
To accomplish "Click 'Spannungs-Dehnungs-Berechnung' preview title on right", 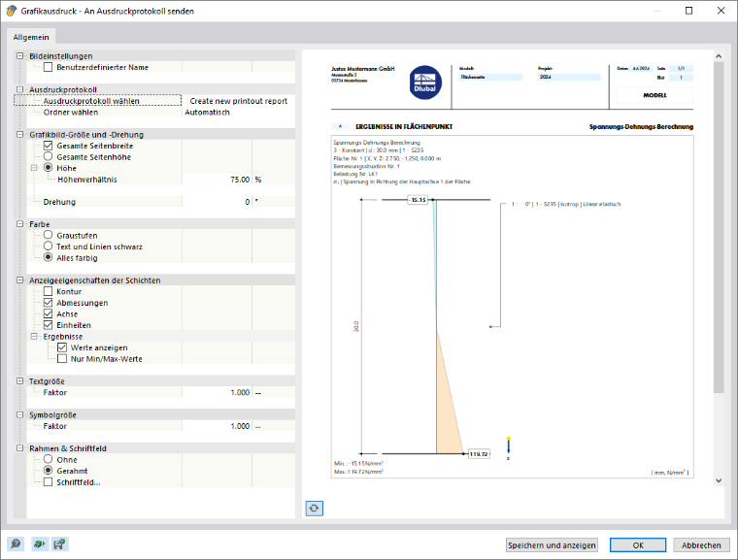I will tap(641, 126).
